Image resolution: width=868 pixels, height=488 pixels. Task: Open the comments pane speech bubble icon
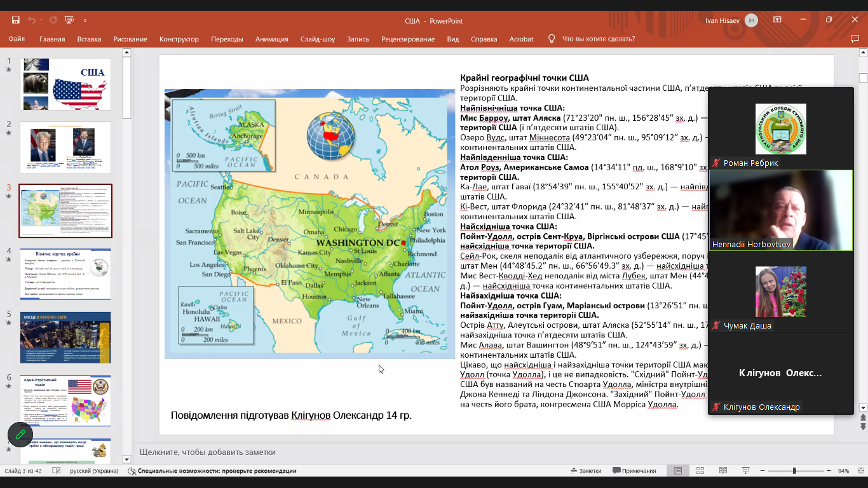point(855,39)
